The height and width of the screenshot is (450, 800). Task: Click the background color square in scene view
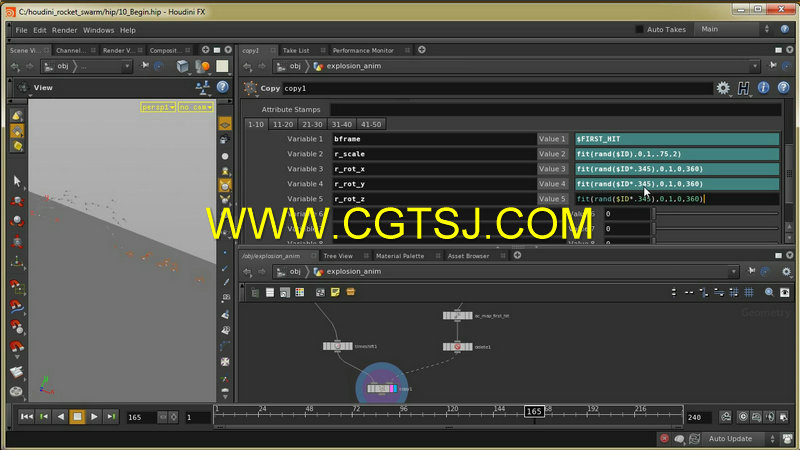(222, 66)
